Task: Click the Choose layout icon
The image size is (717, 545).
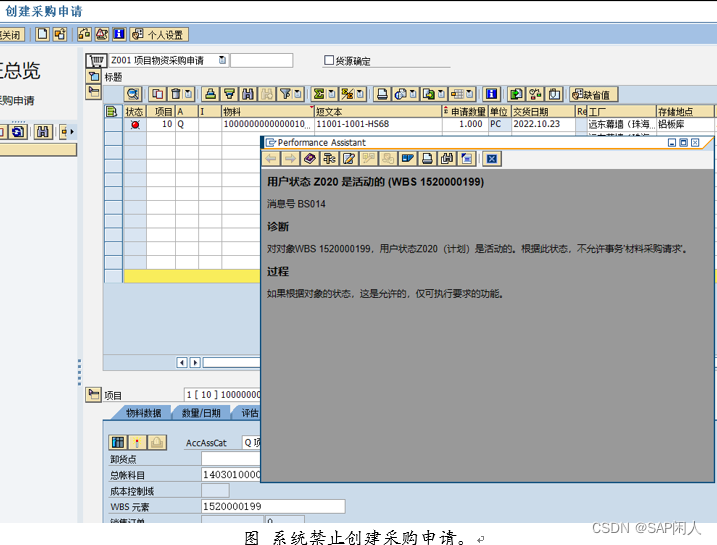Action: (x=457, y=94)
